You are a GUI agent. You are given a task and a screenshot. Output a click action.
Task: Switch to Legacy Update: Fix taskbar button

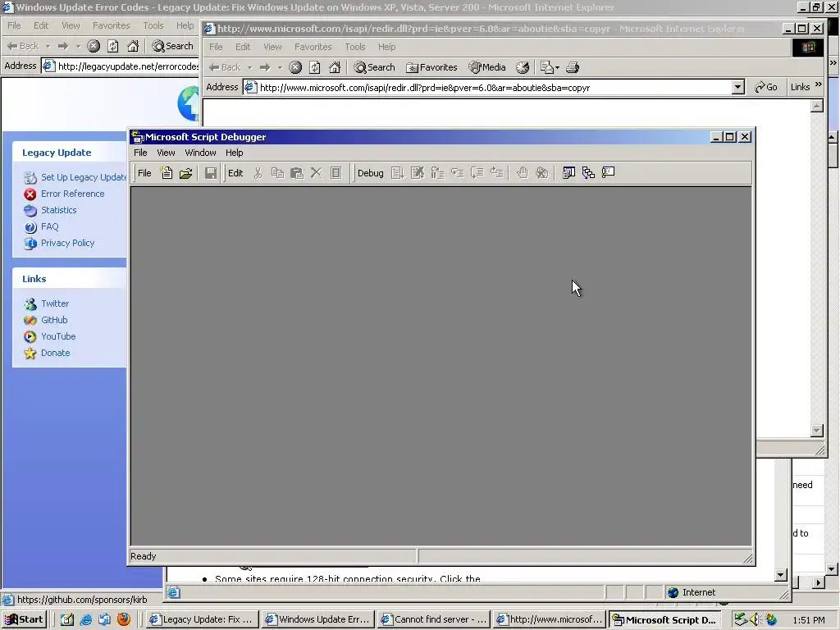[x=202, y=619]
